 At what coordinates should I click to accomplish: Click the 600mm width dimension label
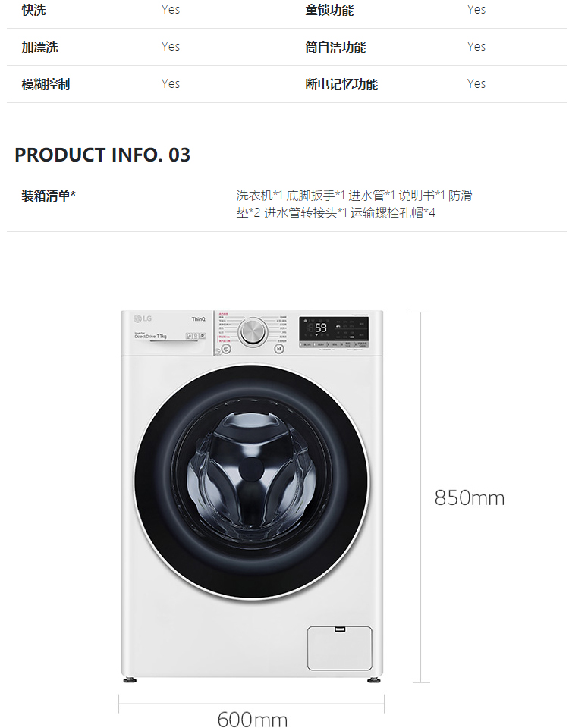click(252, 719)
